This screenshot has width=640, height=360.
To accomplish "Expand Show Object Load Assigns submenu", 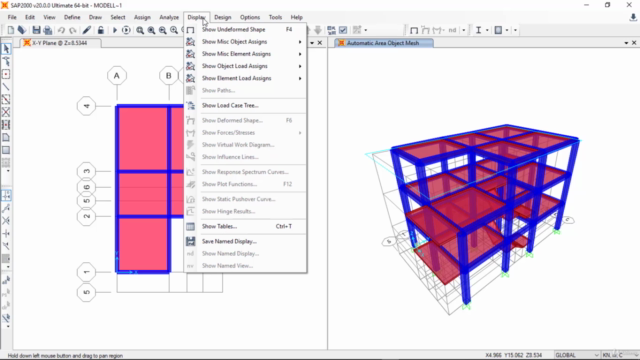I will tap(245, 66).
